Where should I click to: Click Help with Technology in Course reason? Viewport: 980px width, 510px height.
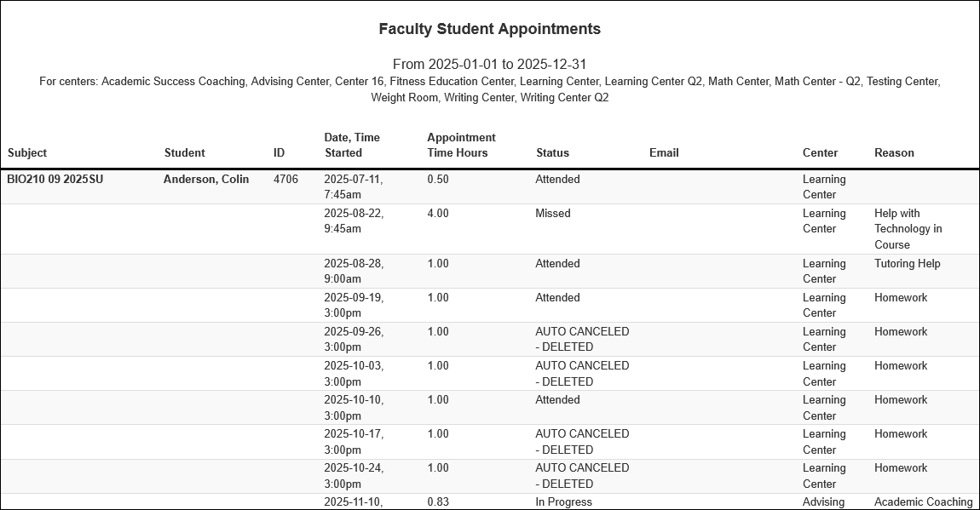(908, 229)
